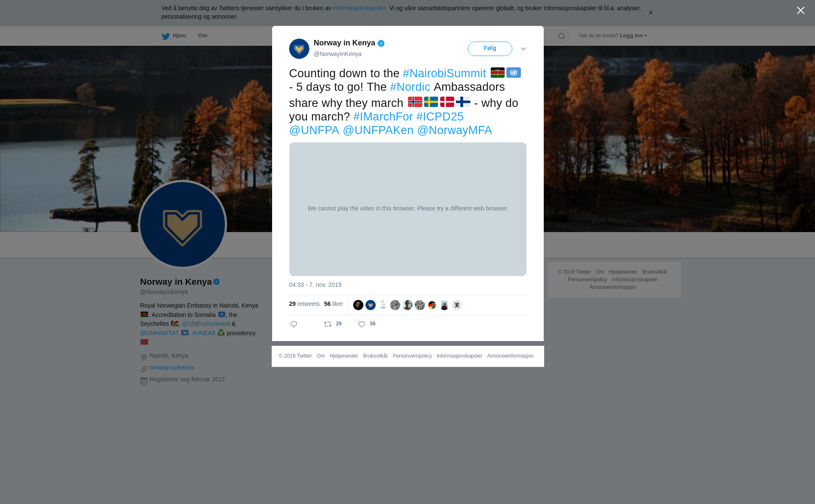Image resolution: width=815 pixels, height=504 pixels.
Task: Click the search magnifier icon
Action: [x=562, y=36]
